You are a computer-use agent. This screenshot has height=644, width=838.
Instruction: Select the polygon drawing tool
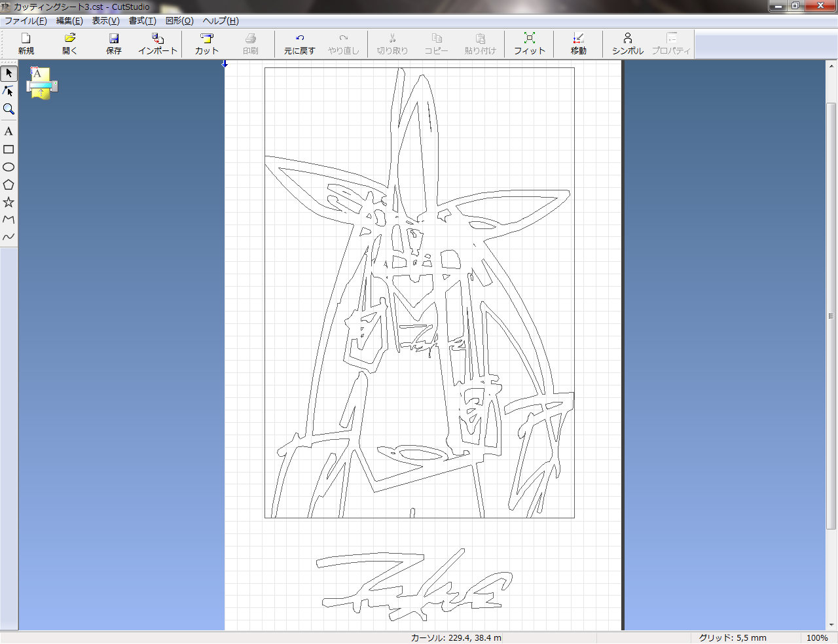pyautogui.click(x=9, y=185)
